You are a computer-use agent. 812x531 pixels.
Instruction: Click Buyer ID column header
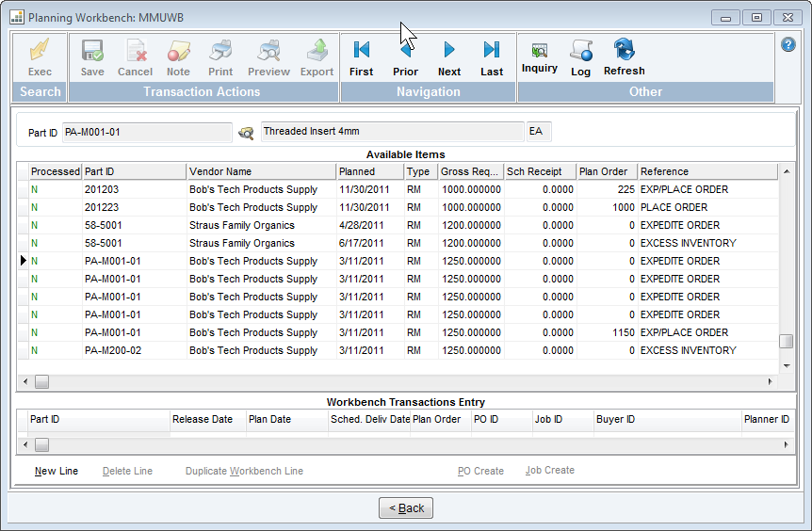(668, 419)
